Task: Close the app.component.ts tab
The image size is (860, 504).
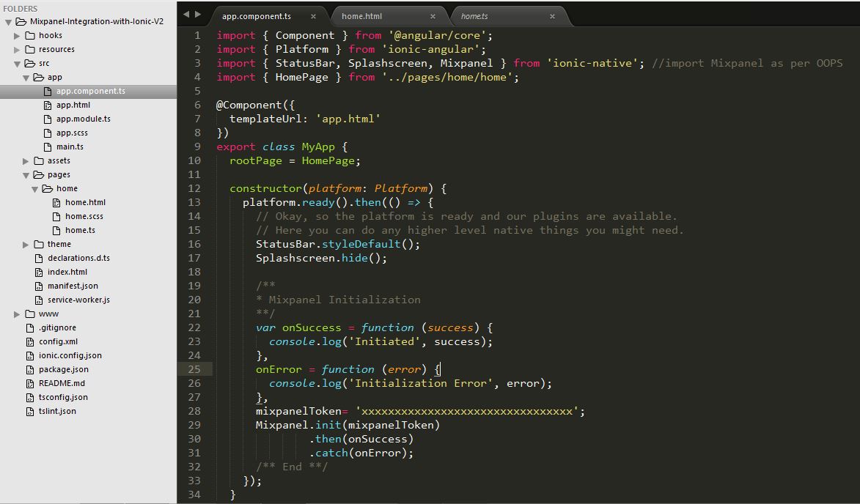Action: click(313, 14)
